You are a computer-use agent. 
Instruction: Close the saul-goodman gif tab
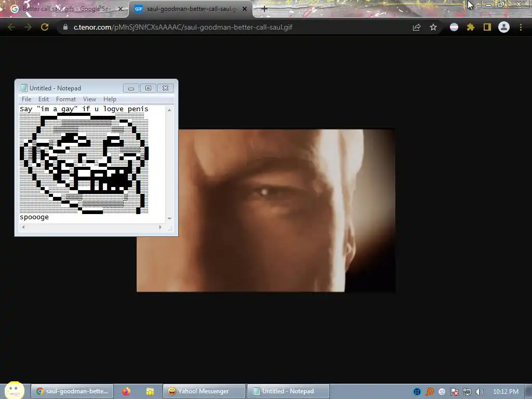pyautogui.click(x=245, y=9)
